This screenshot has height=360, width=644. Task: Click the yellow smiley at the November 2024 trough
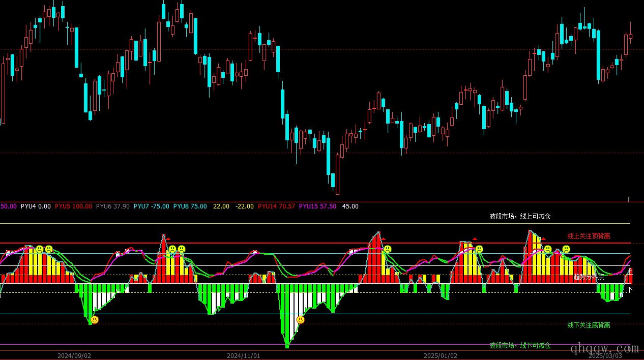pos(301,320)
